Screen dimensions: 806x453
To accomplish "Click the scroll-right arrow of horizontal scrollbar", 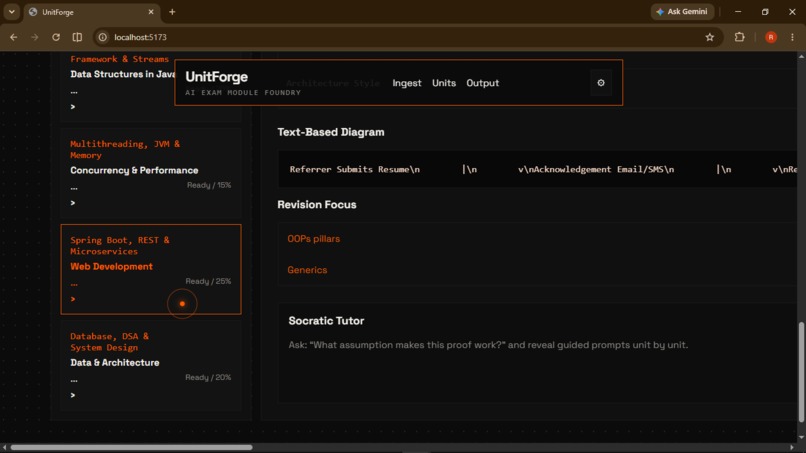I will tap(792, 447).
